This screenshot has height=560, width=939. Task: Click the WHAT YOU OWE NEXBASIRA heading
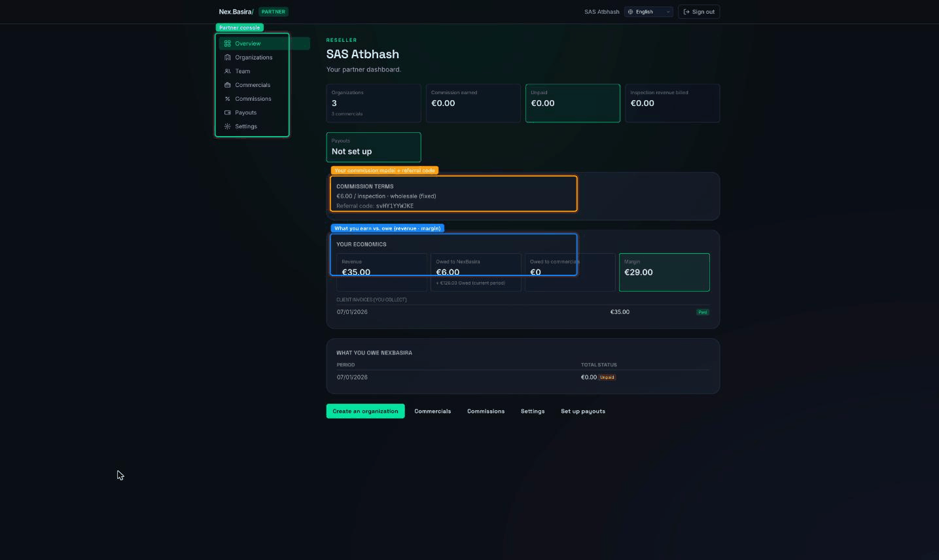(374, 353)
